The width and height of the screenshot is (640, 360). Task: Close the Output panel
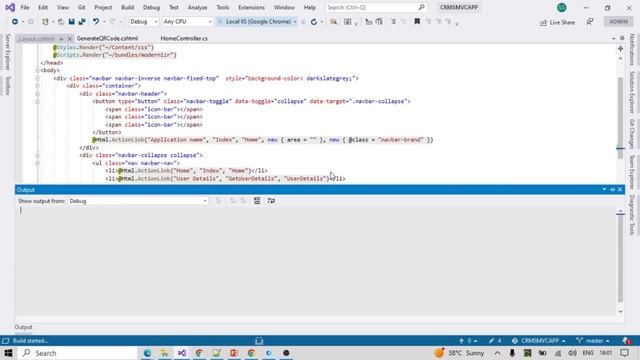point(620,190)
